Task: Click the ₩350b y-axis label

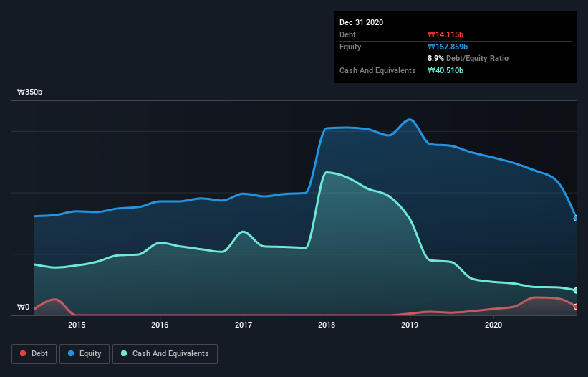Action: click(x=29, y=92)
